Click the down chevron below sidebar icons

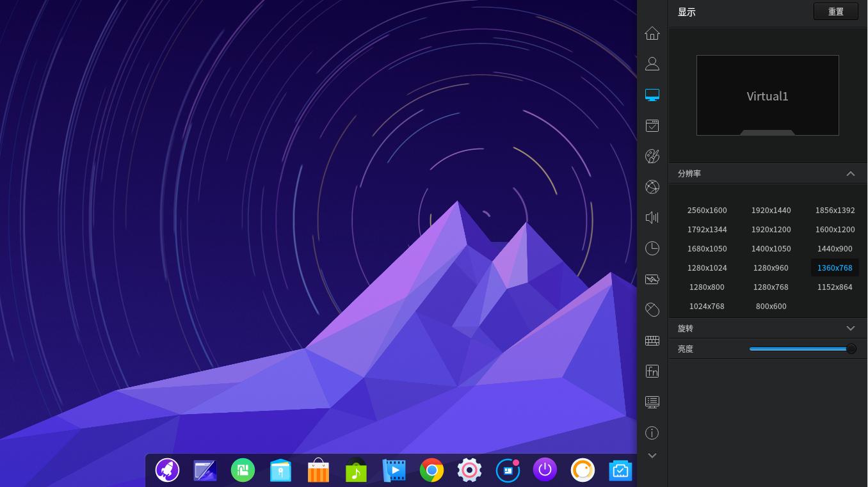point(652,456)
